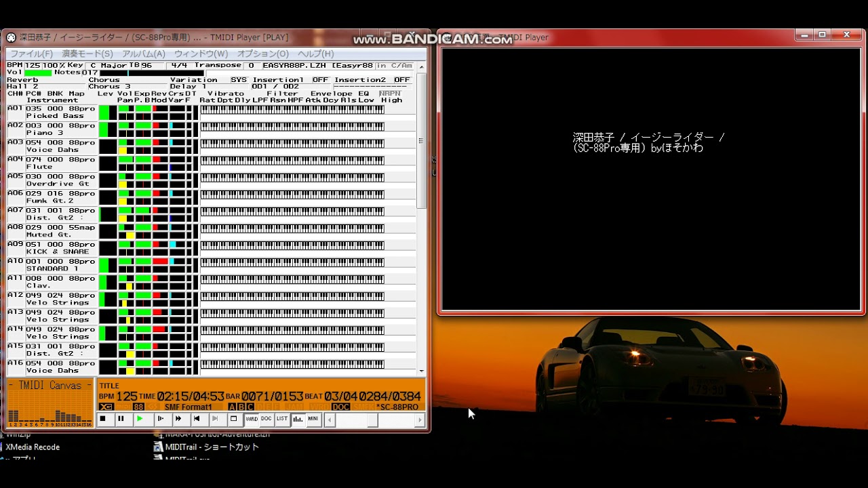Click the fast forward icon
The image size is (868, 488).
[178, 419]
